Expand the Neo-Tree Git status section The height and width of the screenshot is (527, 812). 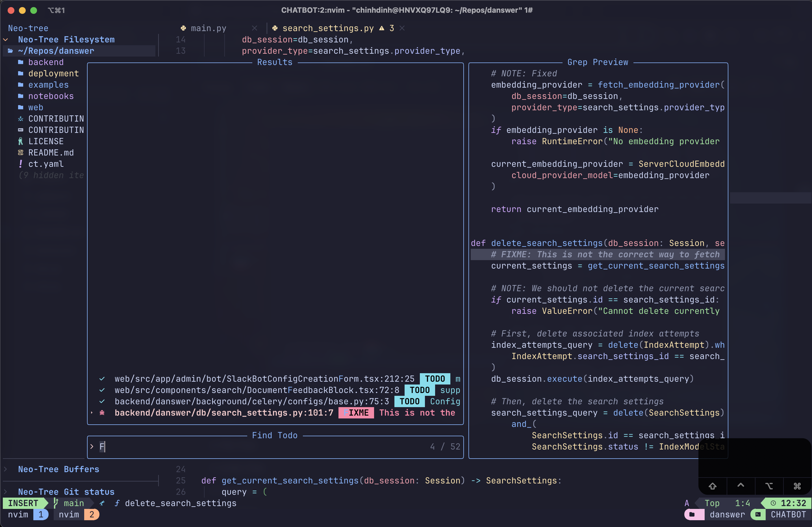(6, 492)
